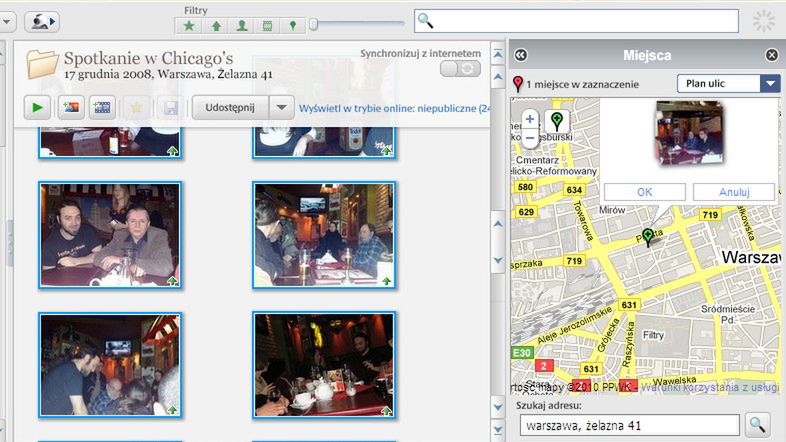Toggle the starred photos filter

189,26
